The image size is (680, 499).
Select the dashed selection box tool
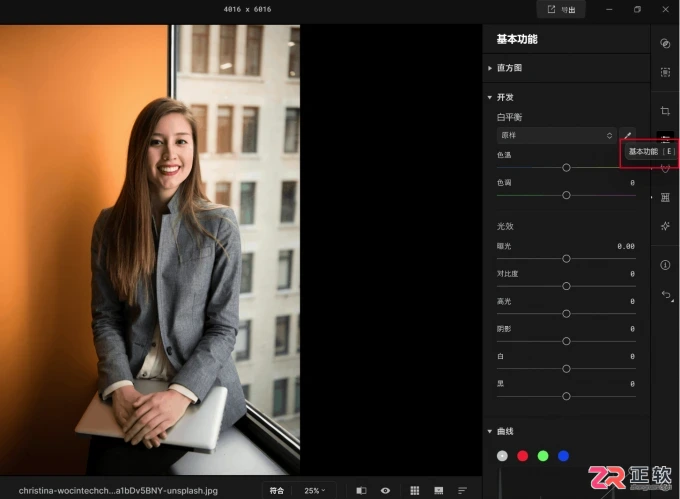coord(665,72)
